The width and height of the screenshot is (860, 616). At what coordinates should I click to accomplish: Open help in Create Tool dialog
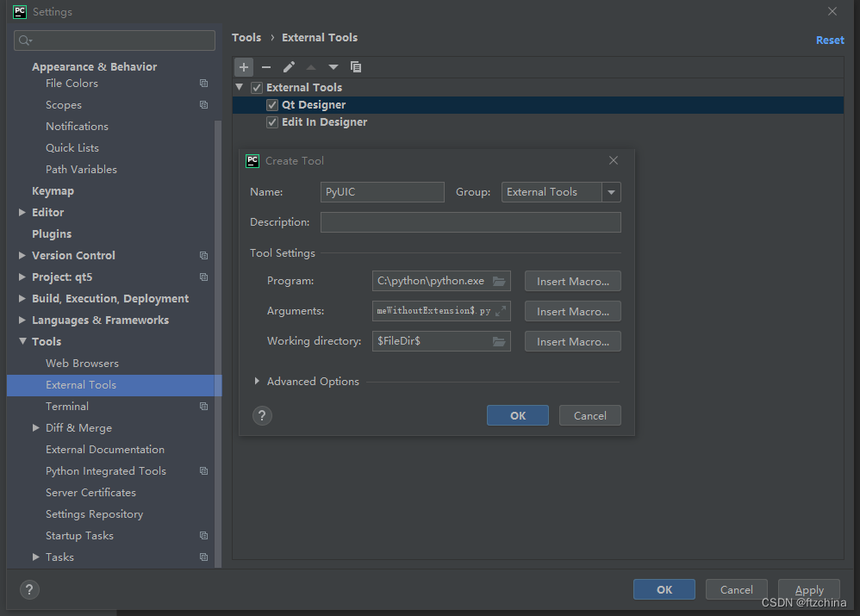click(262, 416)
